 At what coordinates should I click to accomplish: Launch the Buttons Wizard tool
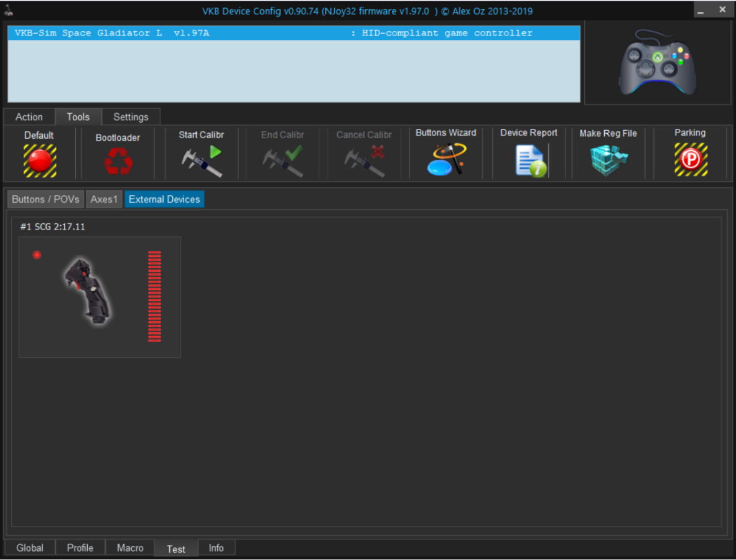[x=446, y=159]
